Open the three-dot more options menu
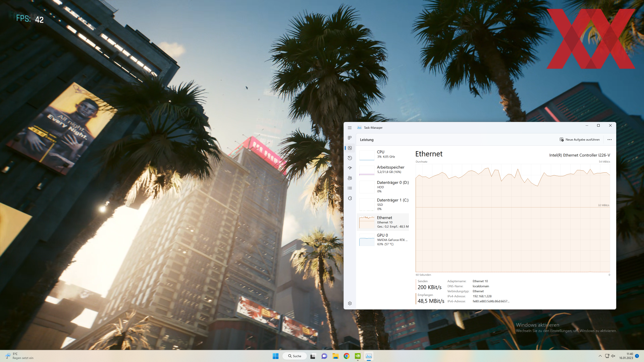Viewport: 644px width, 362px height. [x=609, y=140]
